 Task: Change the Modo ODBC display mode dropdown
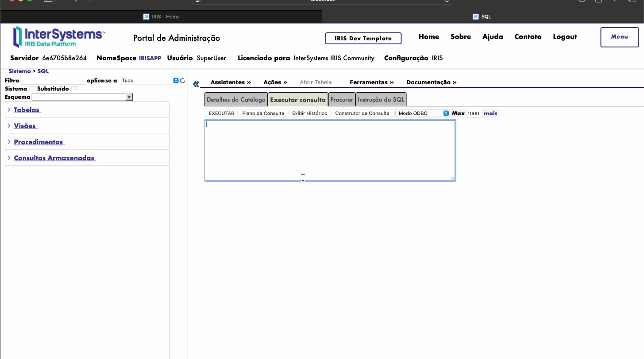[423, 113]
